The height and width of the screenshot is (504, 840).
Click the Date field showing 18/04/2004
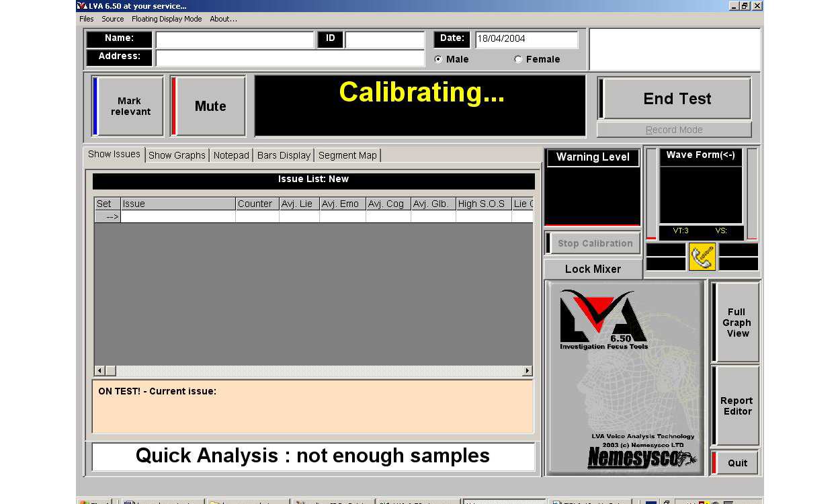(526, 39)
